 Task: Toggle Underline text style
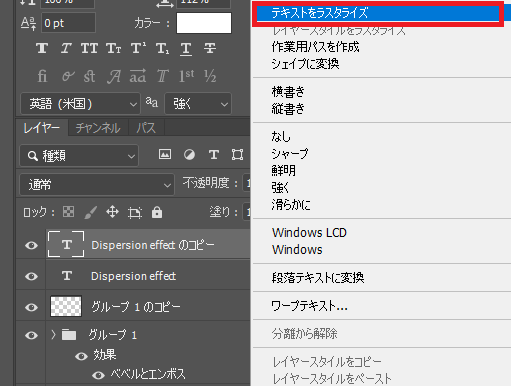[186, 49]
